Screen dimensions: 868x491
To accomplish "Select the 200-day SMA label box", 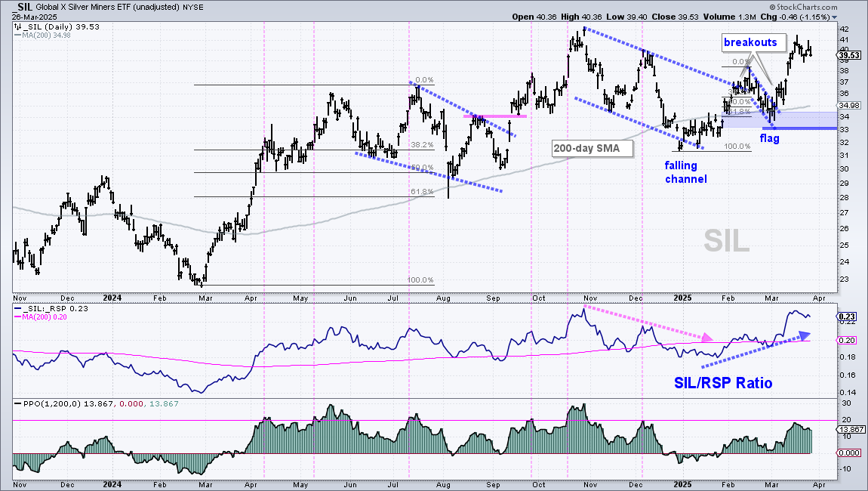I will click(x=593, y=148).
